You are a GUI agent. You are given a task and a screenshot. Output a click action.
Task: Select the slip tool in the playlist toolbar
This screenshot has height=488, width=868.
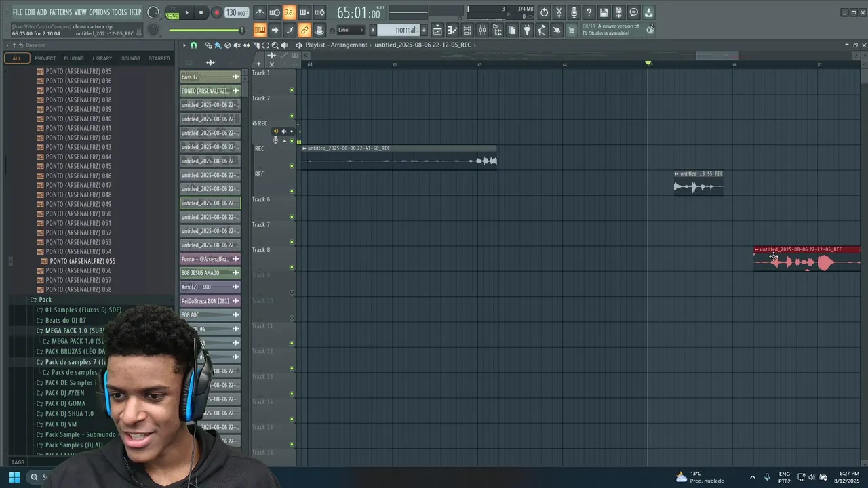tap(246, 45)
